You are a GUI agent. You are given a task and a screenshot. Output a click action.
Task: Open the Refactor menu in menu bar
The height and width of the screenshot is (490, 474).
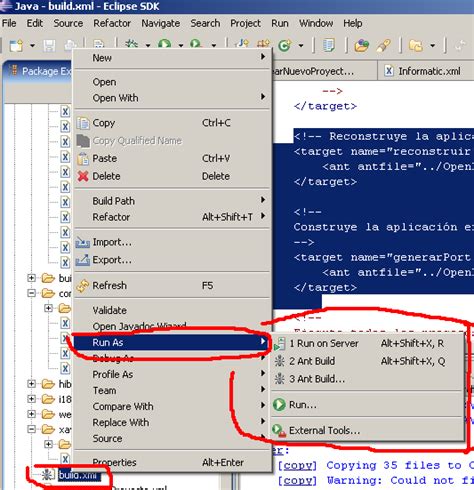point(112,23)
